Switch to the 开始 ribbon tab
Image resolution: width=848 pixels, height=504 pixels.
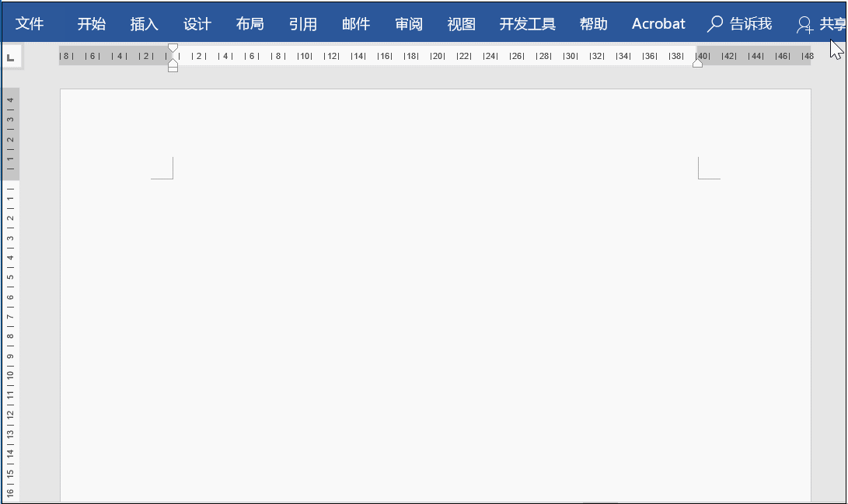click(92, 24)
